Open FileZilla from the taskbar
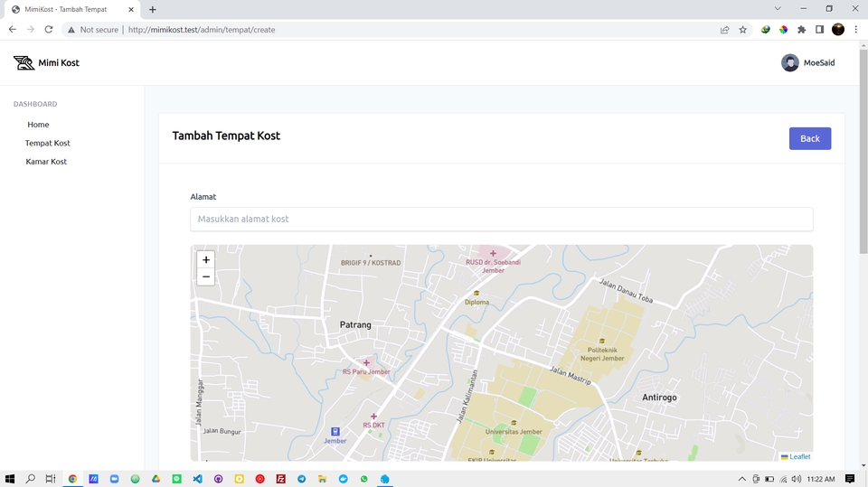 click(x=280, y=479)
